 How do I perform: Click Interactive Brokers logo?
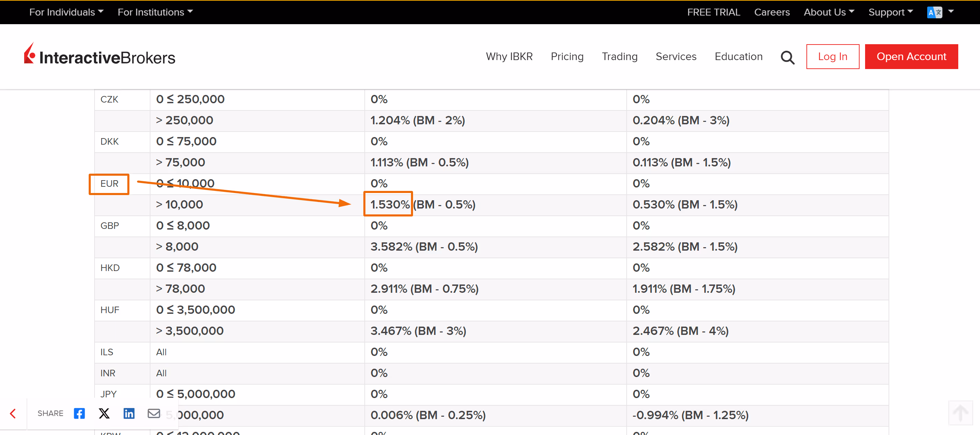[x=100, y=56]
